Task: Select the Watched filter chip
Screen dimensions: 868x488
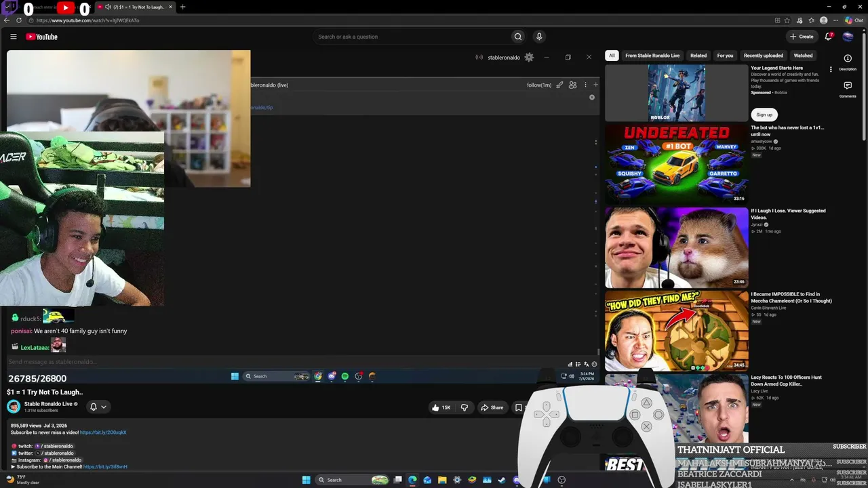Action: [803, 56]
